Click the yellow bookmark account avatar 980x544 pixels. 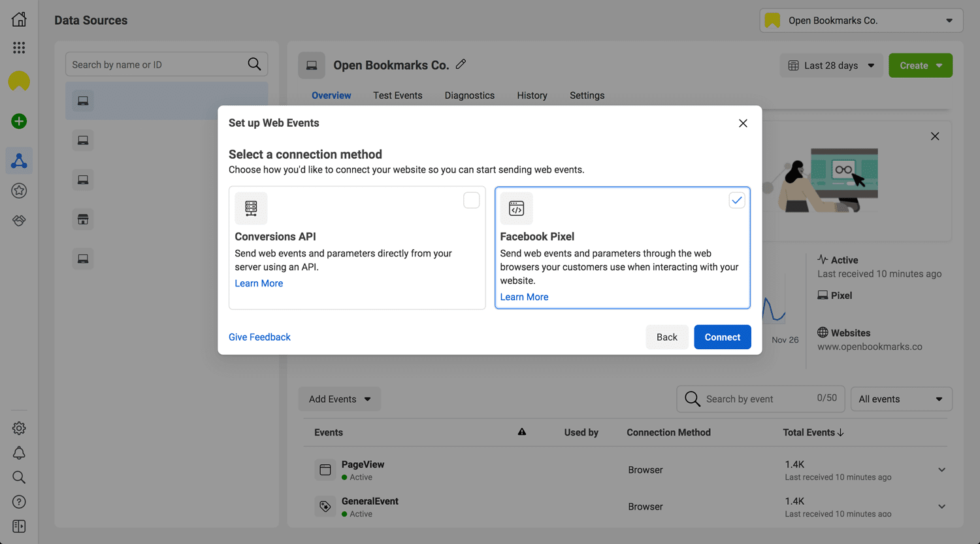point(19,81)
